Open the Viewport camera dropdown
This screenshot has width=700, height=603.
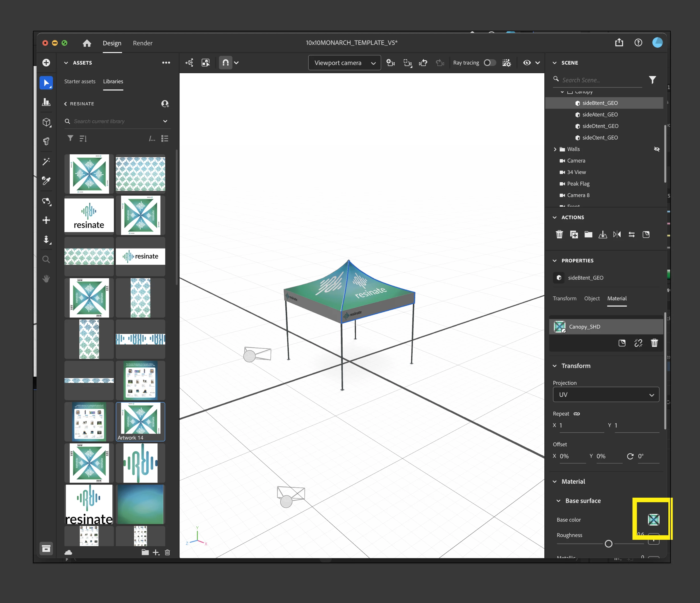tap(344, 63)
